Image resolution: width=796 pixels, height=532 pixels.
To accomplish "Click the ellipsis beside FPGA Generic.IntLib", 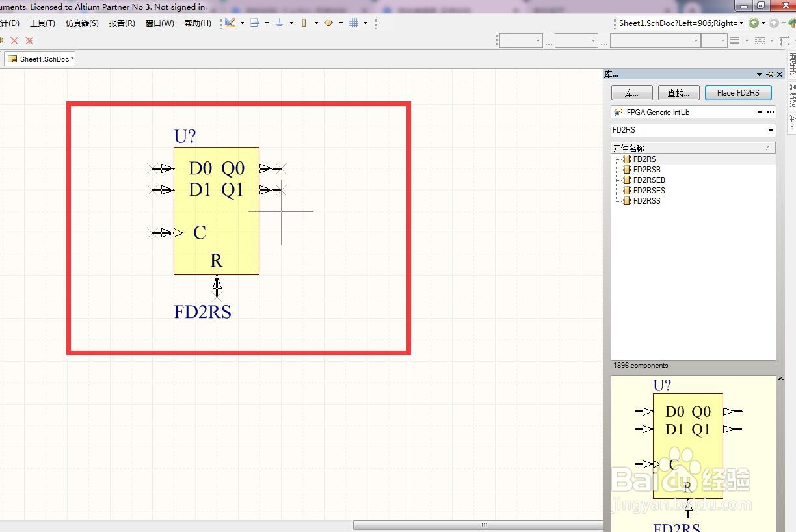I will [x=771, y=113].
